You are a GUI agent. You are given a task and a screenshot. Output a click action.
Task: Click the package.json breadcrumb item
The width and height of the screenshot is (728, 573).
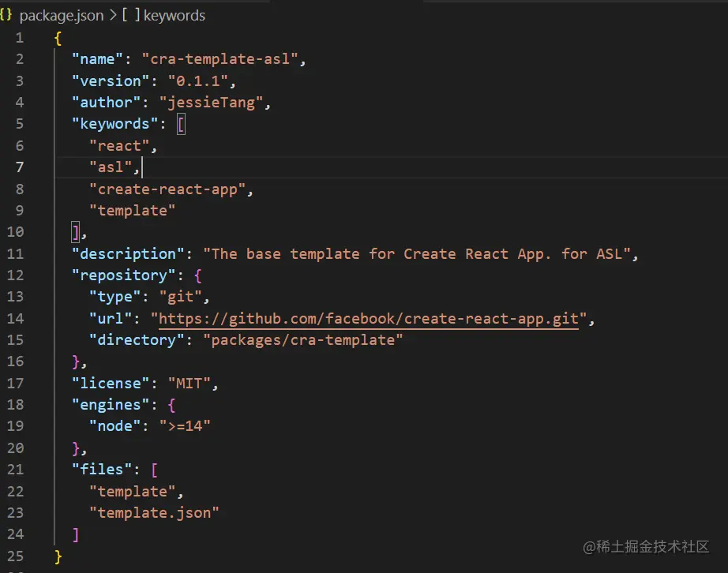(x=62, y=15)
